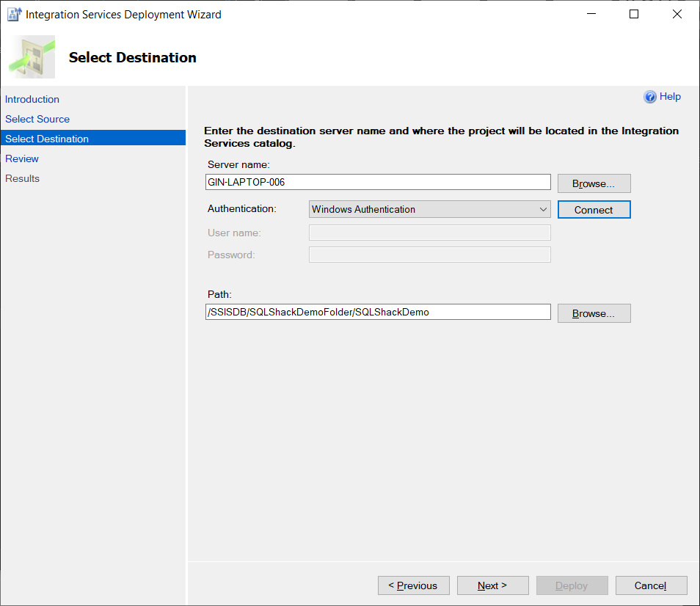700x606 pixels.
Task: Click the Select Destination page heading
Action: pyautogui.click(x=133, y=57)
